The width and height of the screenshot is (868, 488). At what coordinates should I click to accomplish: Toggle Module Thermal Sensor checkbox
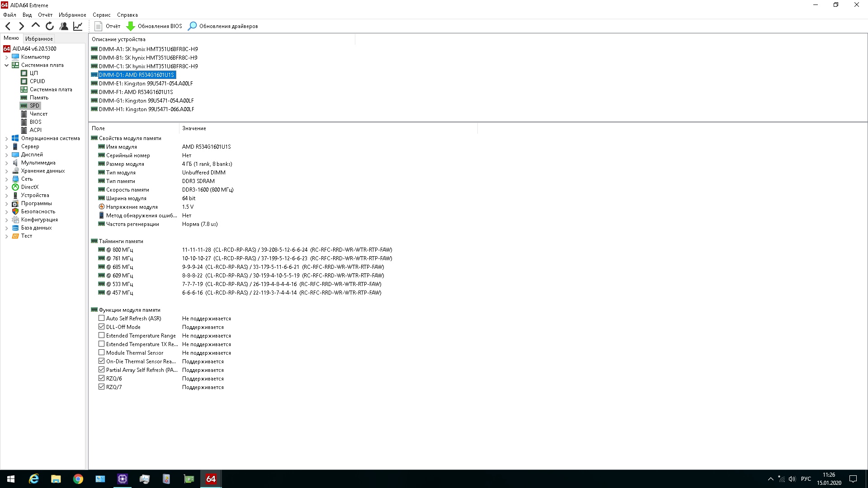pyautogui.click(x=102, y=352)
